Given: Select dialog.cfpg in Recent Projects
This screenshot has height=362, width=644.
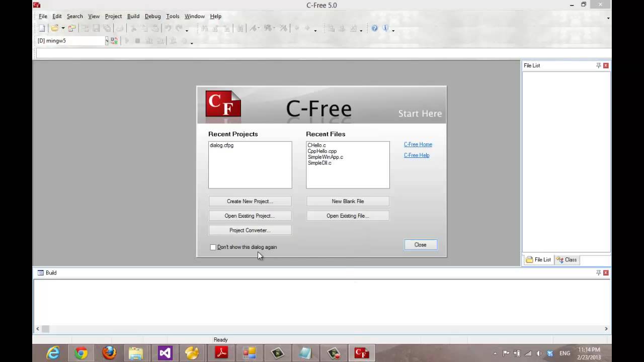Looking at the screenshot, I should 222,145.
